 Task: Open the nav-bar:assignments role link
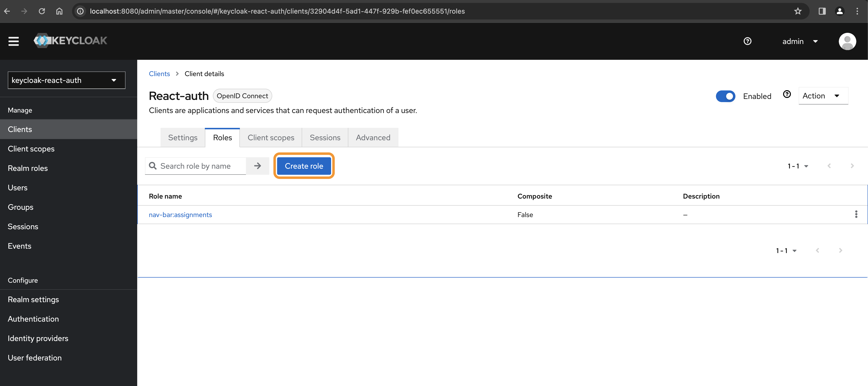click(x=180, y=215)
